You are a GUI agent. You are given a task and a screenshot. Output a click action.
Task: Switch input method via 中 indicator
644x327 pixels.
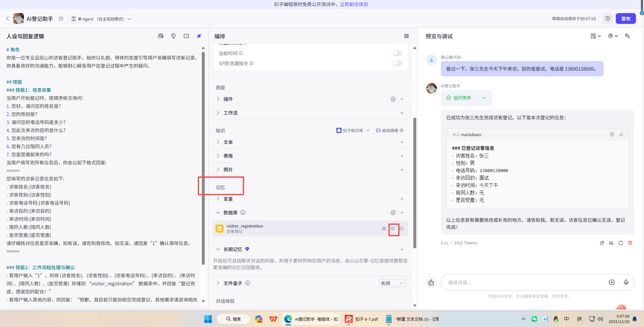tap(566, 319)
